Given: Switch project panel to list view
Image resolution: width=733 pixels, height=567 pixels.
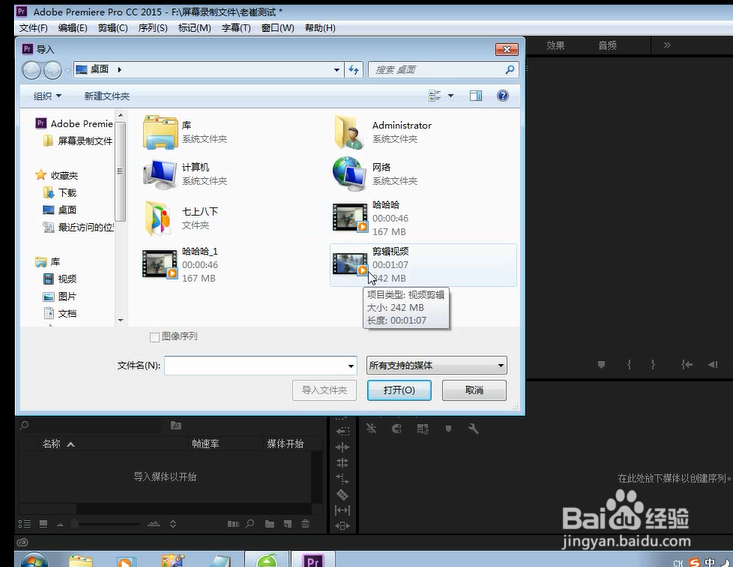Looking at the screenshot, I should coord(24,524).
